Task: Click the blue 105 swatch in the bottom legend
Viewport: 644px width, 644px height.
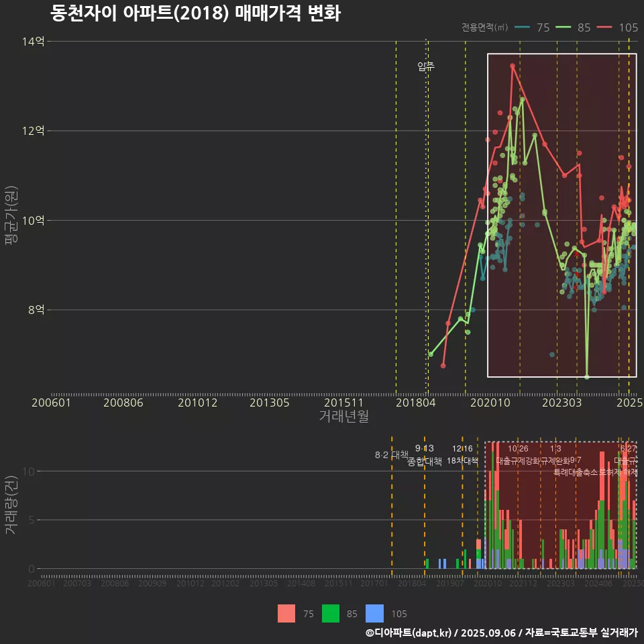Action: coord(374,614)
